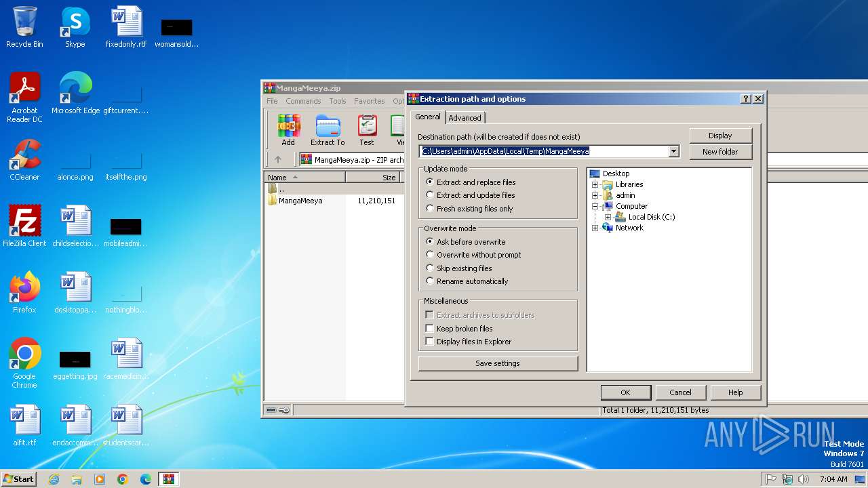Image resolution: width=868 pixels, height=488 pixels.
Task: Click the Cancel button
Action: tap(680, 392)
